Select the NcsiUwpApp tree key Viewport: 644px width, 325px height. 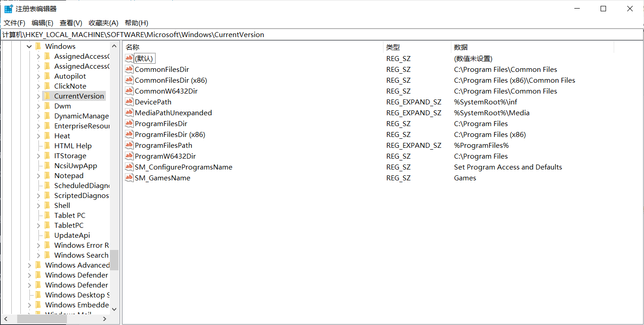pos(76,165)
